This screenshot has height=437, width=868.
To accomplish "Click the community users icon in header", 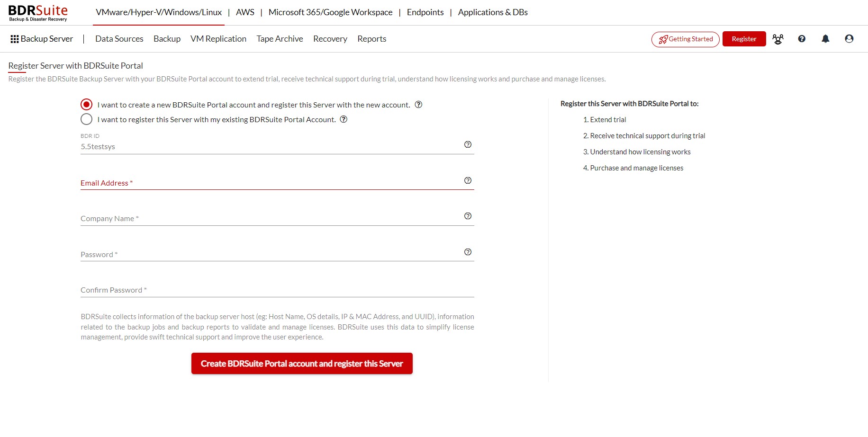I will (x=778, y=39).
